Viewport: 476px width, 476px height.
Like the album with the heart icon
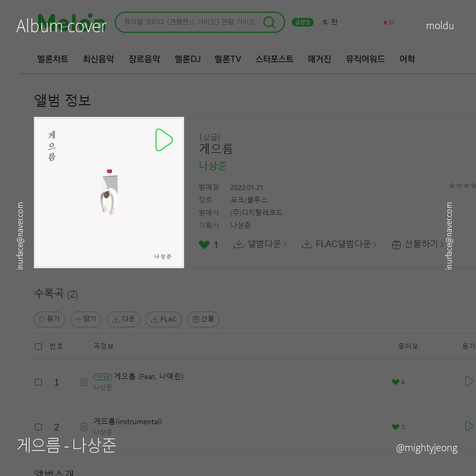(204, 244)
